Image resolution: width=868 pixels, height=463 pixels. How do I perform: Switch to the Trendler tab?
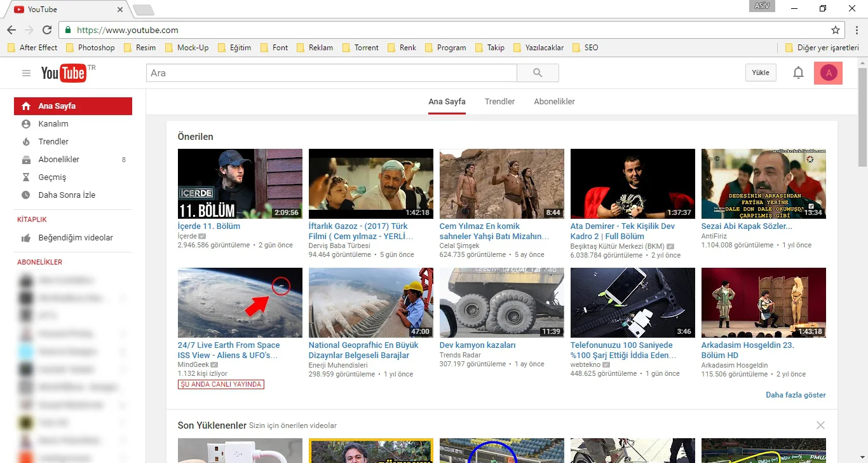pos(499,102)
